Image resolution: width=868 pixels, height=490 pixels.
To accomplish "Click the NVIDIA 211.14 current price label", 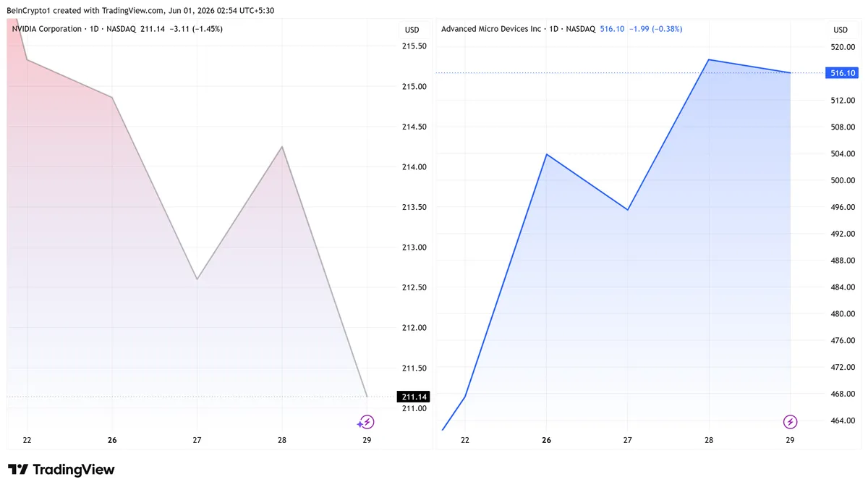I will [x=414, y=397].
